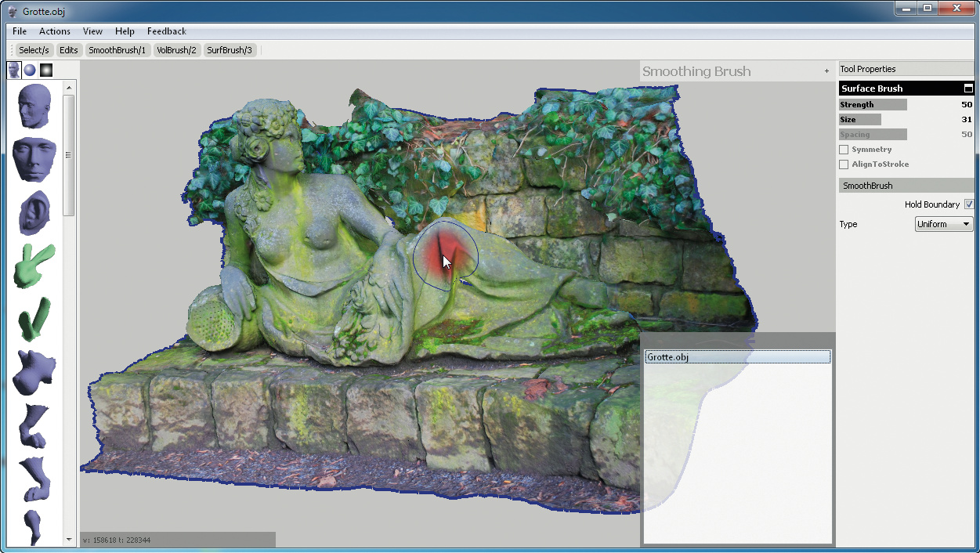The height and width of the screenshot is (553, 980).
Task: Adjust the Strength slider bar
Action: coord(873,105)
